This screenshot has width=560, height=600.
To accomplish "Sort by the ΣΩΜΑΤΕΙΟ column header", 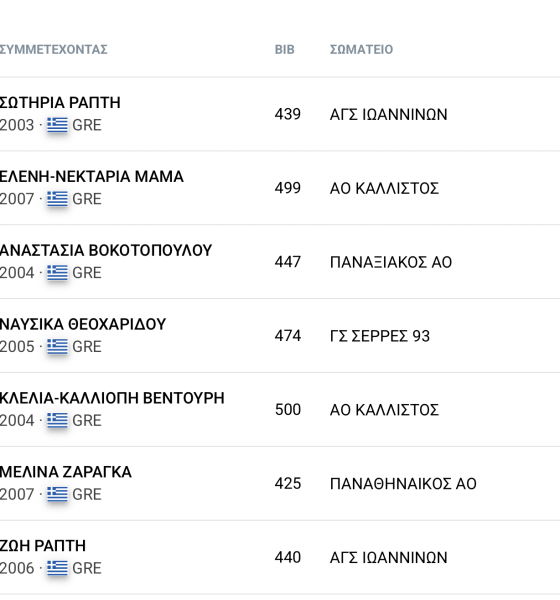I will [x=361, y=50].
